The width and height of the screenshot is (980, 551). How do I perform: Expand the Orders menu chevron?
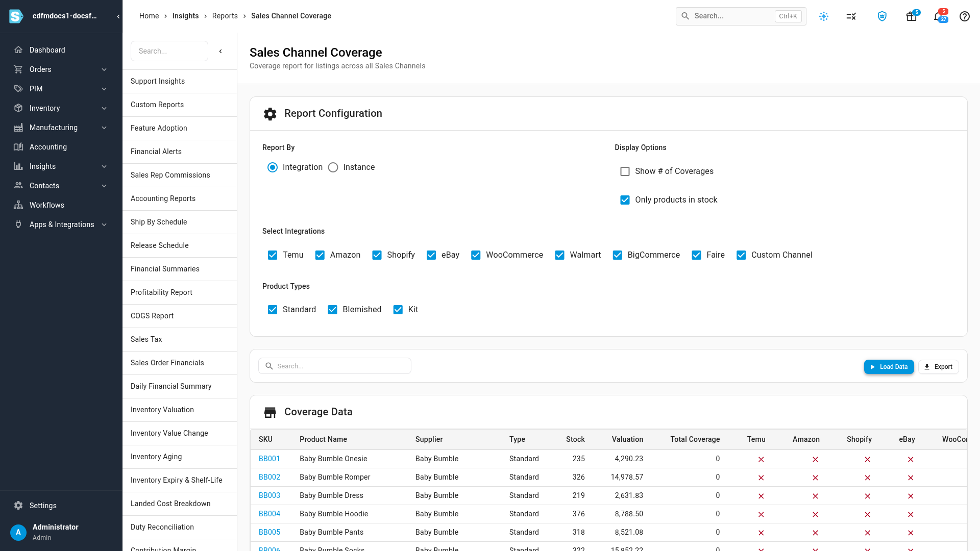click(104, 69)
